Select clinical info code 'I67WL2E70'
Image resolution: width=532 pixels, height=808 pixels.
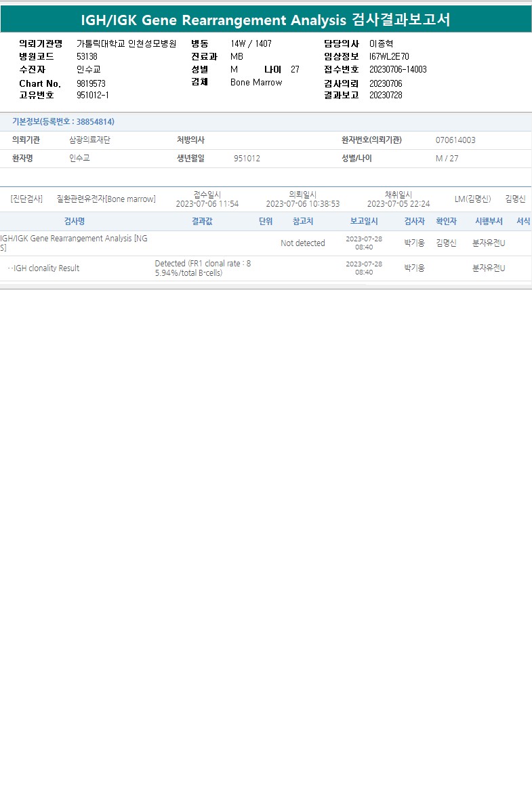pos(390,57)
